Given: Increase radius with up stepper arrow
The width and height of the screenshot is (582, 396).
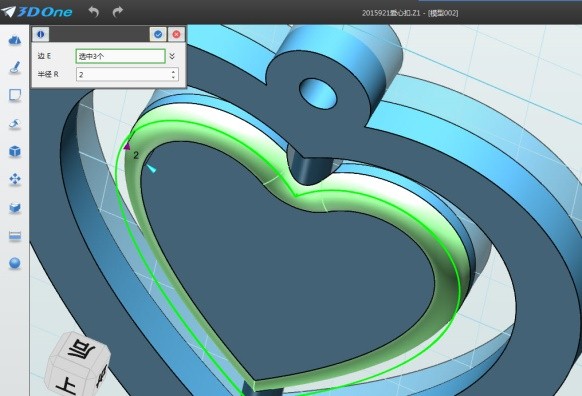Looking at the screenshot, I should [x=173, y=71].
